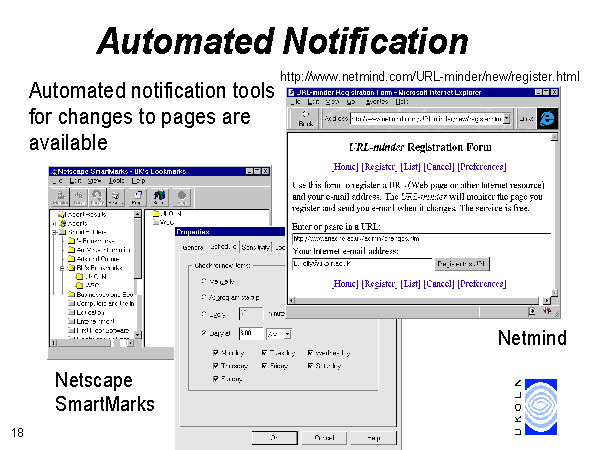Click the IE title bar document icon
600x450 pixels.
click(x=292, y=92)
